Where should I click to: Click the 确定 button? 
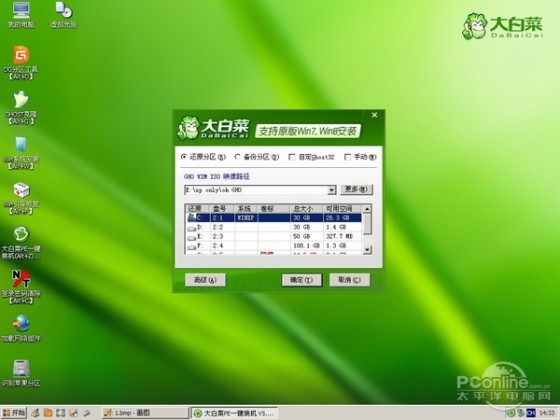coord(301,280)
